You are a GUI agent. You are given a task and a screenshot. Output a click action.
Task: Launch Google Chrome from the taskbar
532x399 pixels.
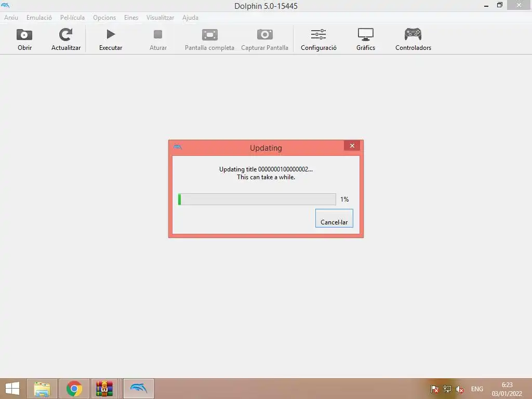point(74,389)
